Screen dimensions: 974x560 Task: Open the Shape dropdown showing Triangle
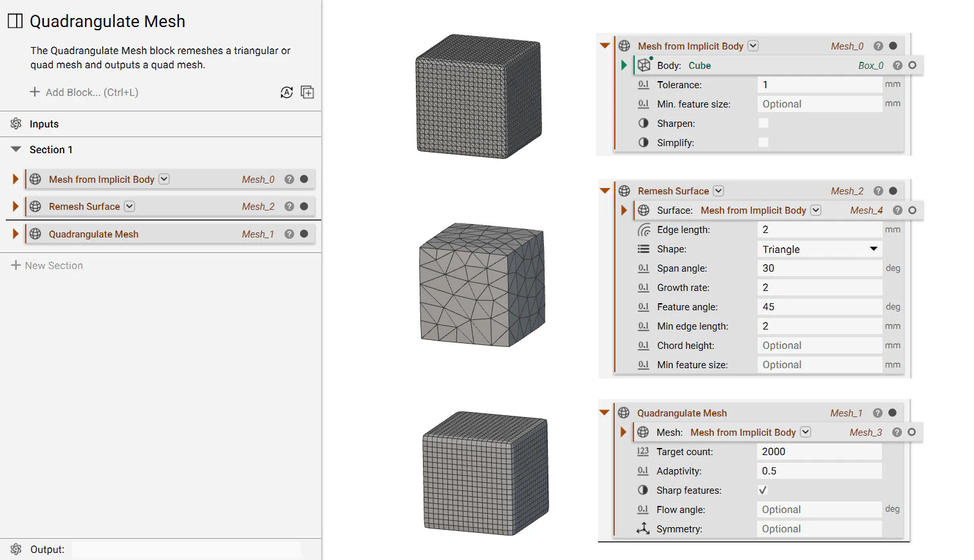click(x=819, y=249)
